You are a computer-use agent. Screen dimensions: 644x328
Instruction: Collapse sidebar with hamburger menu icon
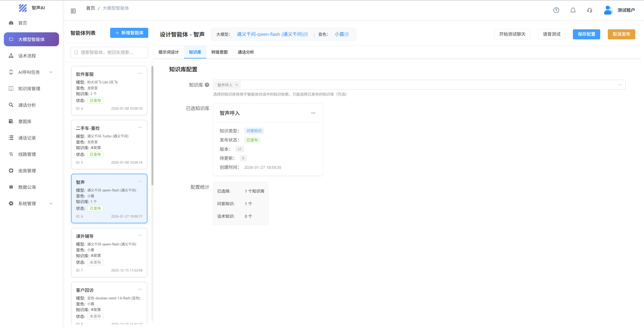pos(73,11)
